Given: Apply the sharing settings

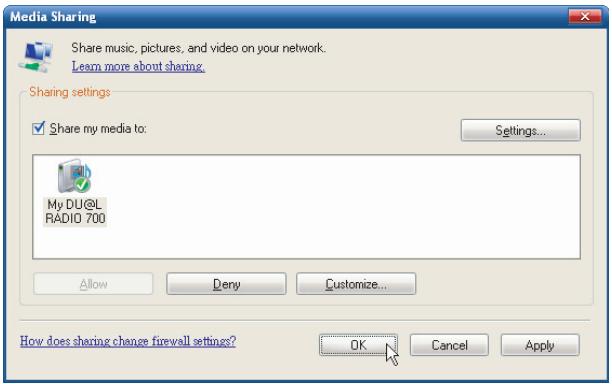Looking at the screenshot, I should [x=540, y=345].
